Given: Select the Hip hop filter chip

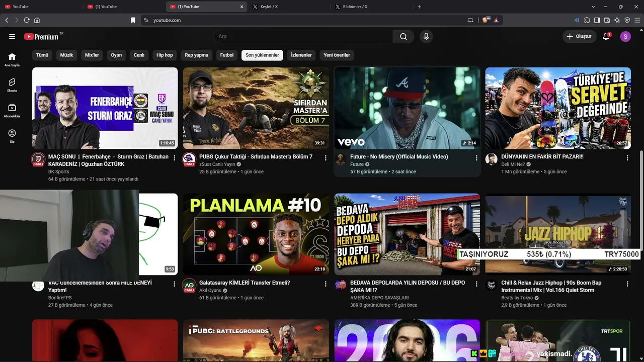Looking at the screenshot, I should [x=165, y=55].
